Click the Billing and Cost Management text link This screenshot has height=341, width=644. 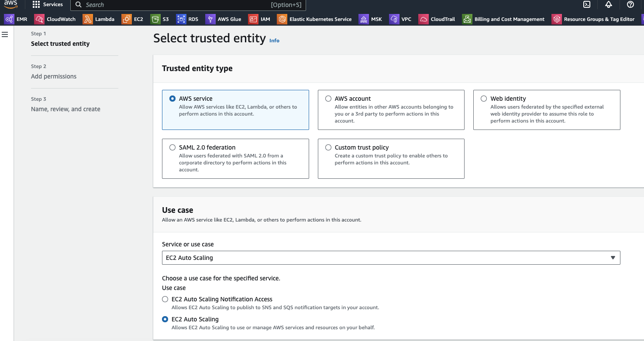coord(510,19)
